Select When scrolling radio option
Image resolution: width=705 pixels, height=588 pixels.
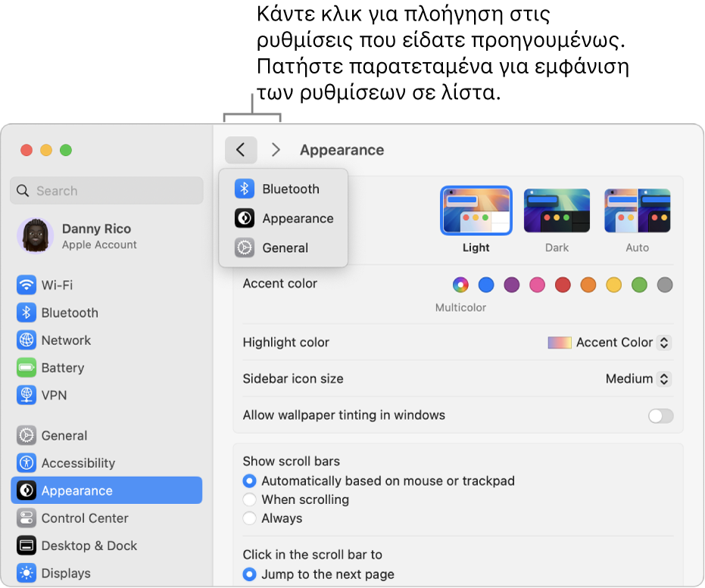250,499
